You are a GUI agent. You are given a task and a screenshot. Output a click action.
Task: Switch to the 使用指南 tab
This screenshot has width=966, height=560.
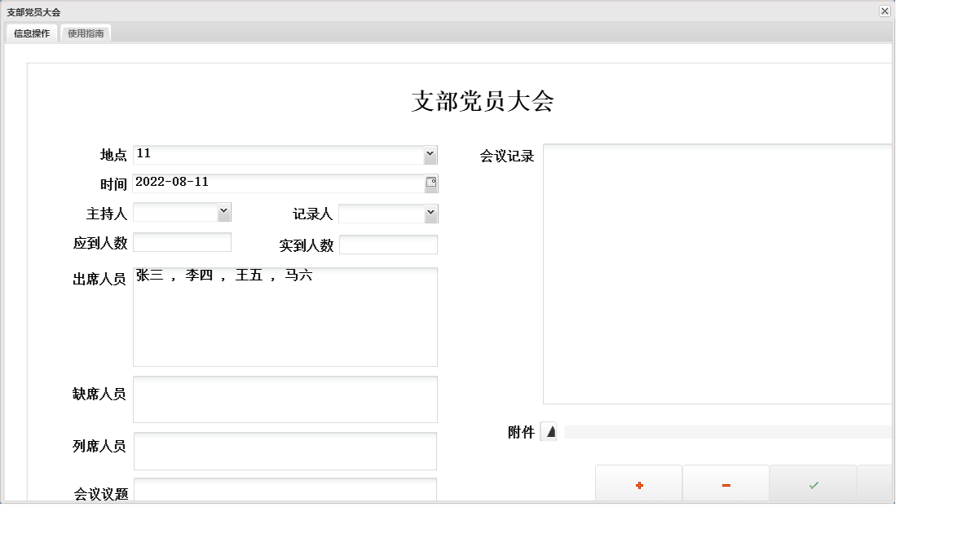point(86,33)
